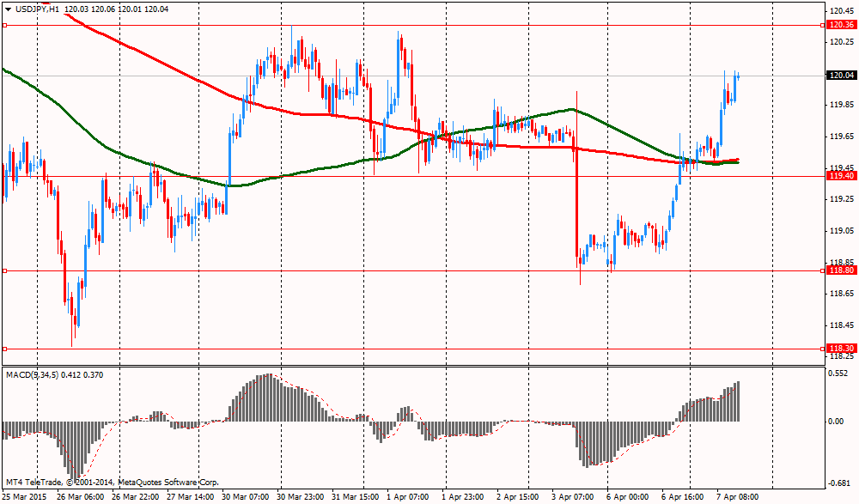Screen dimensions: 859x504
Task: Click the 120.36 red price label
Action: [x=841, y=26]
